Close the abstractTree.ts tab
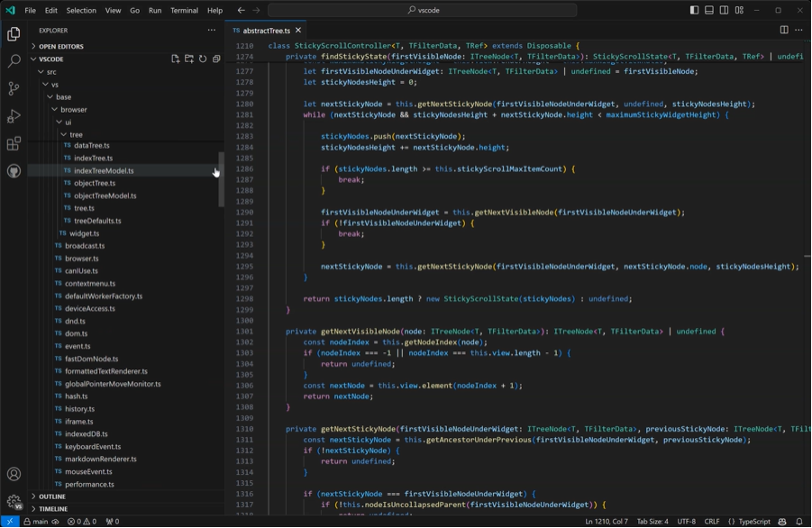 pos(298,30)
